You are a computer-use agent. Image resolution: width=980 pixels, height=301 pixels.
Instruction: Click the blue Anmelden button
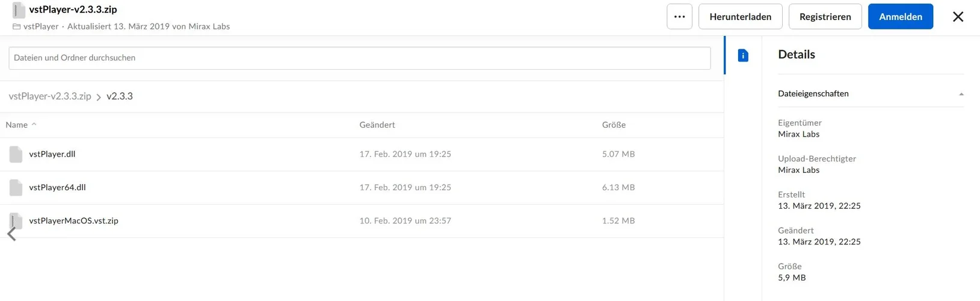900,17
